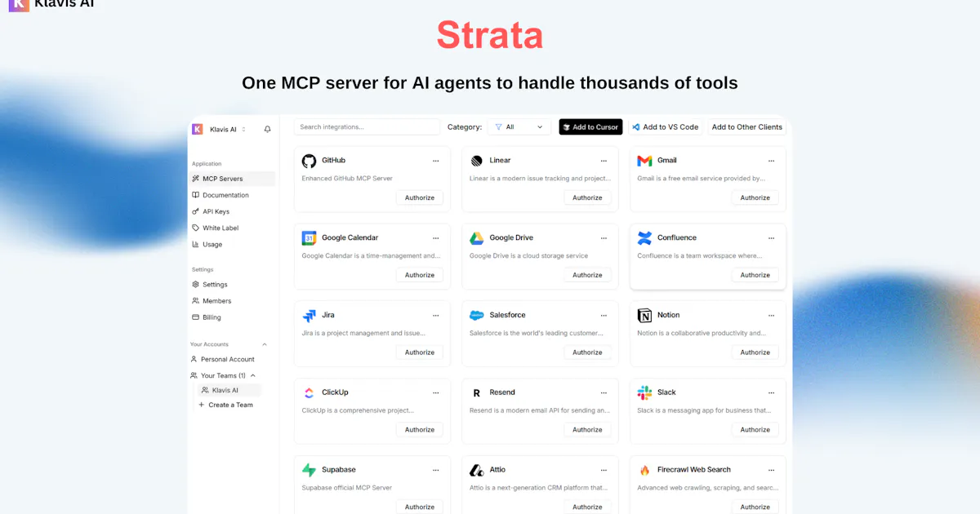Click the Strata heading text
This screenshot has width=980, height=514.
489,35
